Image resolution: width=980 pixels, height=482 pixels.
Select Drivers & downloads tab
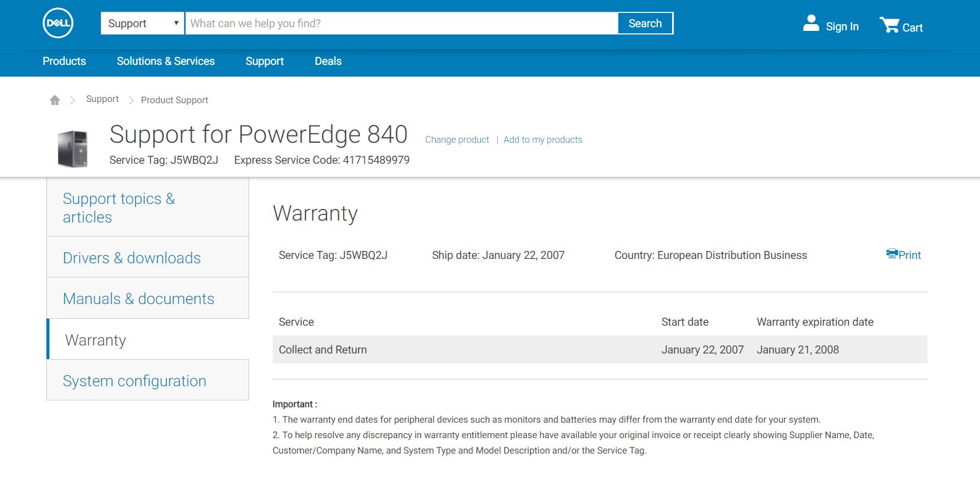coord(132,258)
